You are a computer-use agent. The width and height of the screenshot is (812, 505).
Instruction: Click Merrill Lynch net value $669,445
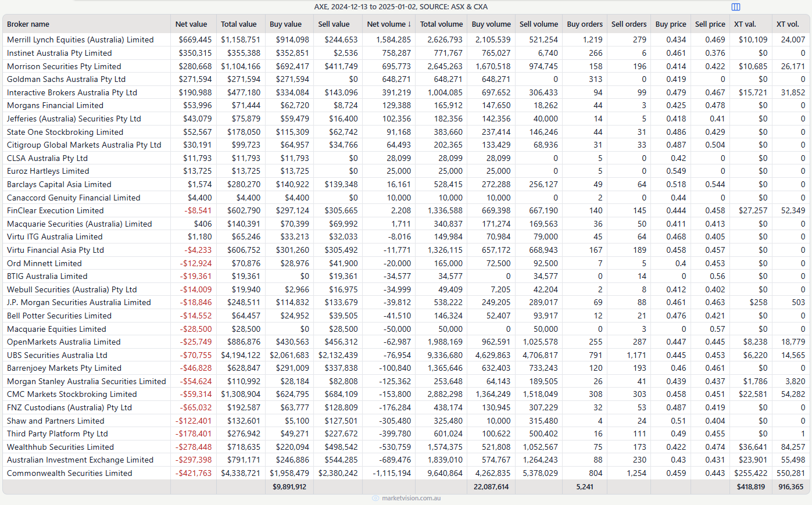(195, 40)
